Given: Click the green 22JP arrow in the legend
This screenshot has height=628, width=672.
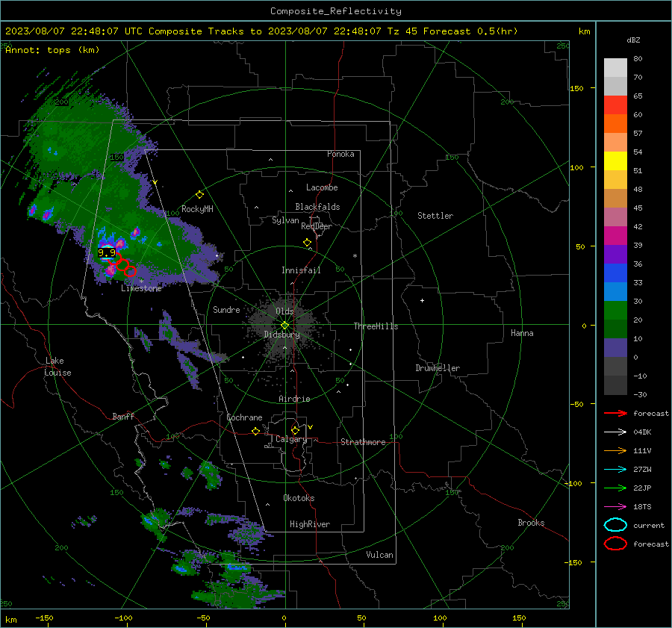Looking at the screenshot, I should tap(615, 488).
